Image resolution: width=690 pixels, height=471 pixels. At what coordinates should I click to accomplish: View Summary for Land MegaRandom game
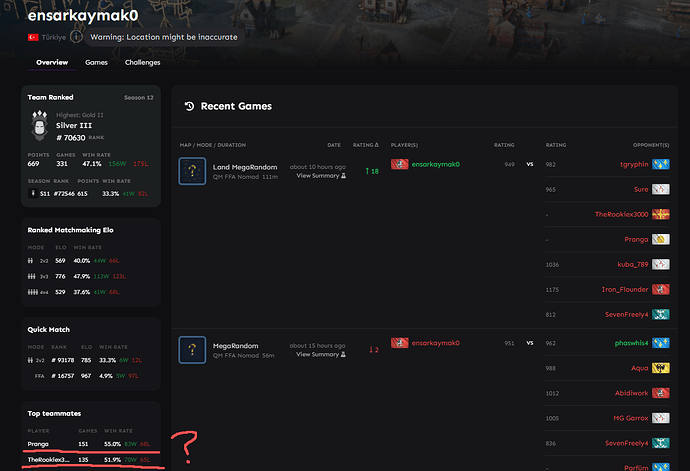point(320,175)
